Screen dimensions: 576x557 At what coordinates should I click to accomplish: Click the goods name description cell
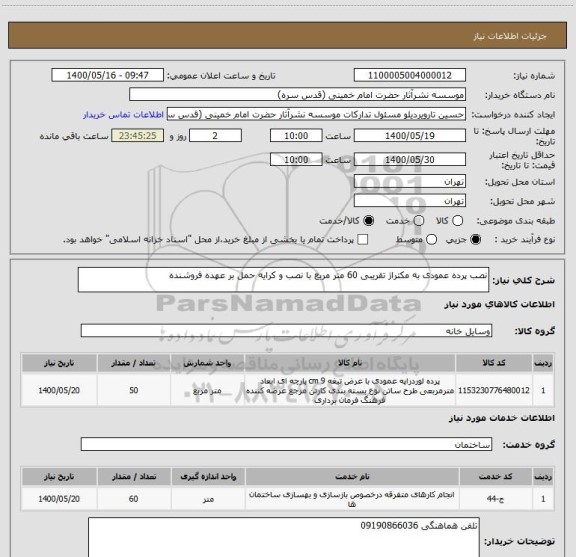pyautogui.click(x=350, y=390)
